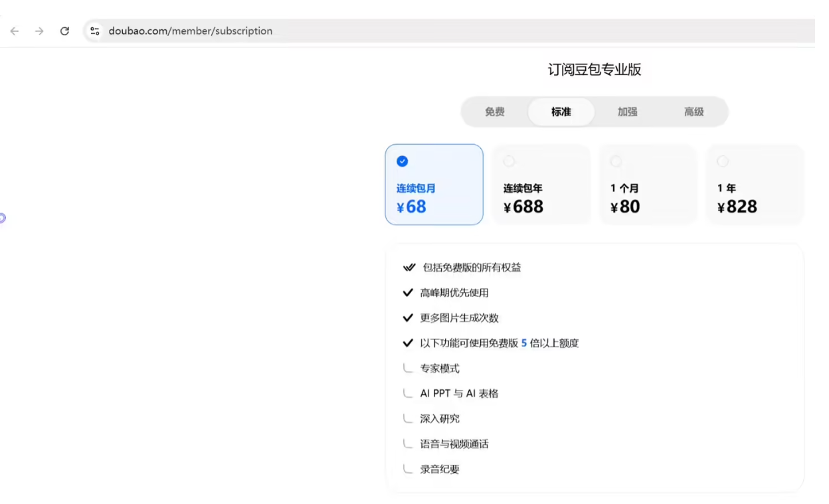Switch to the 加强 plan tab
This screenshot has height=504, width=829.
628,112
